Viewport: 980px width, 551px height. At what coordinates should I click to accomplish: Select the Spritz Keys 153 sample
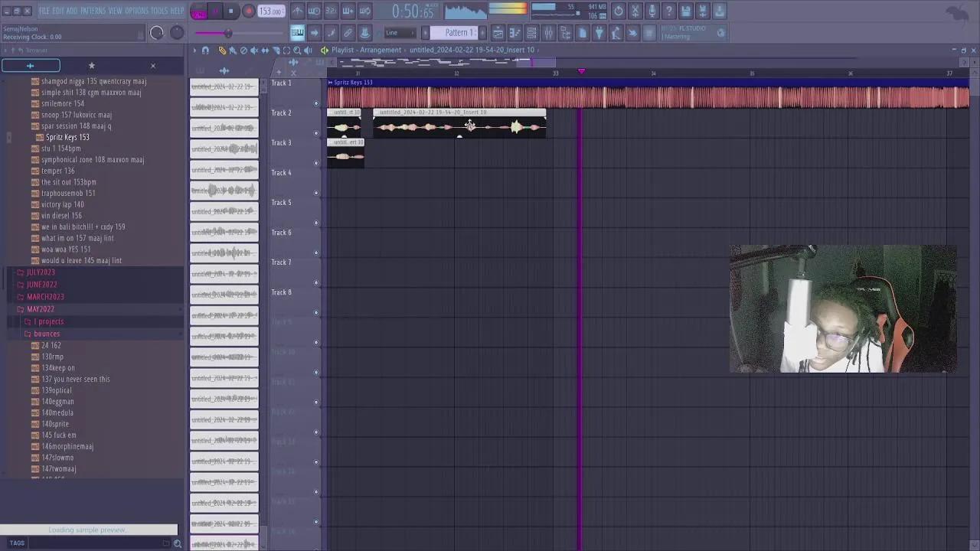pyautogui.click(x=67, y=137)
